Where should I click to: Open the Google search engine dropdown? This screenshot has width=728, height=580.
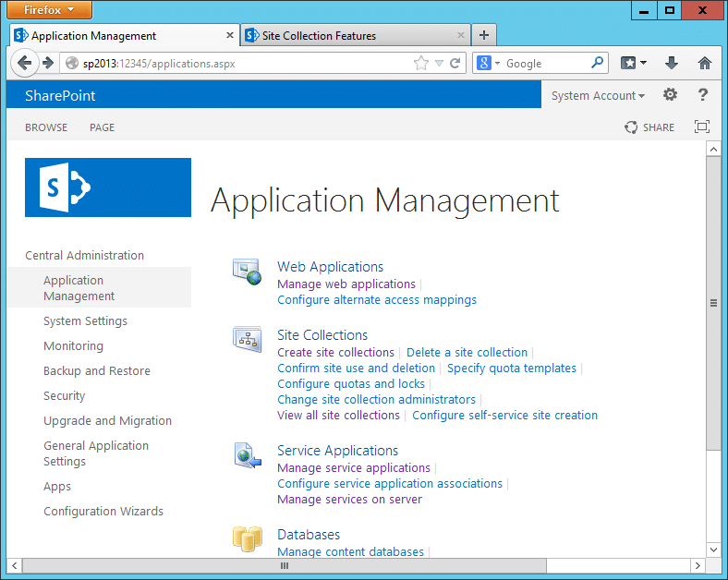click(497, 63)
